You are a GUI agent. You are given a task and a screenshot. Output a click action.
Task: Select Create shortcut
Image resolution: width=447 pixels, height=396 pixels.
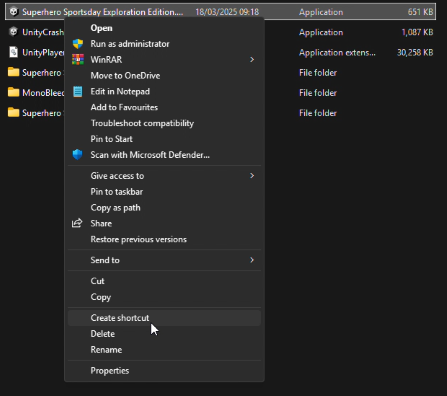click(164, 318)
